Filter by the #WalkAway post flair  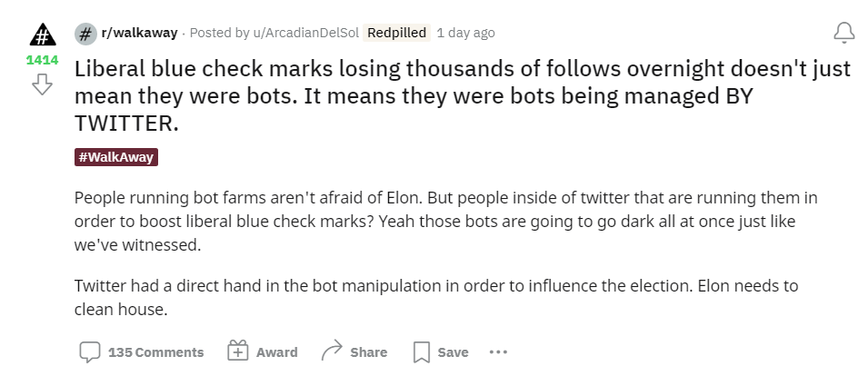[x=116, y=157]
